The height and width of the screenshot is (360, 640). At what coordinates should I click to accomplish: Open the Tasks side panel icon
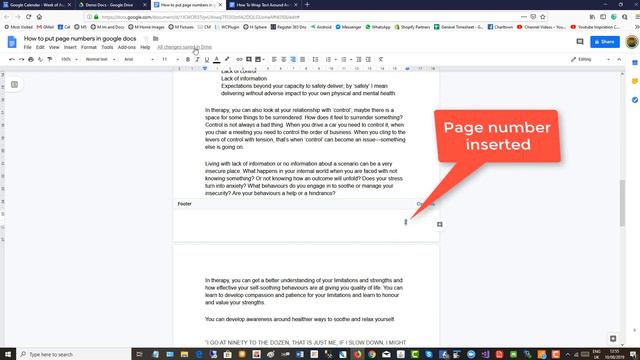(x=635, y=100)
